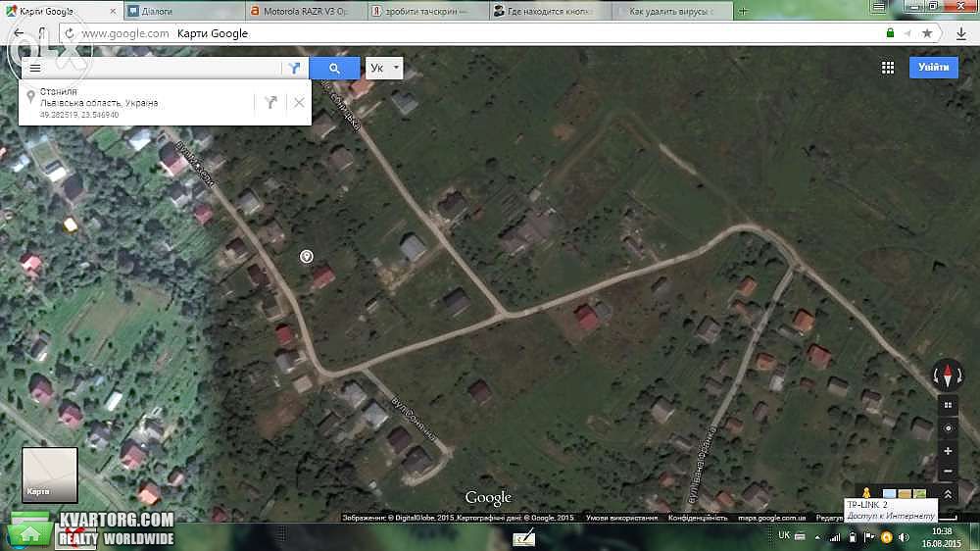
Task: Click the Стонилл place pin icon
Action: 30,97
